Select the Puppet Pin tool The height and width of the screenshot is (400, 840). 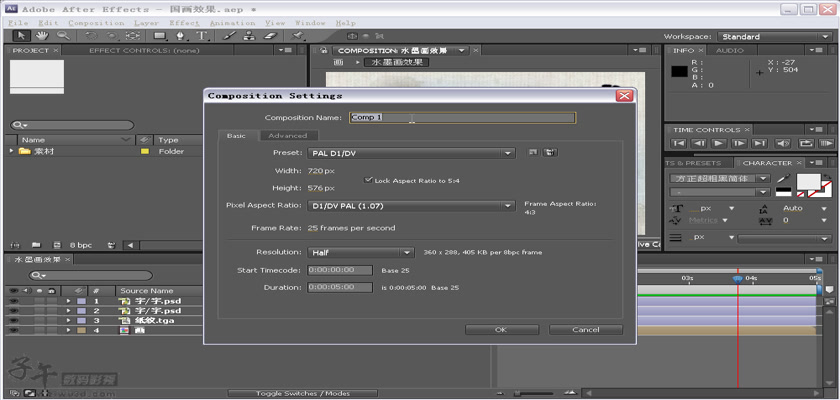(297, 36)
